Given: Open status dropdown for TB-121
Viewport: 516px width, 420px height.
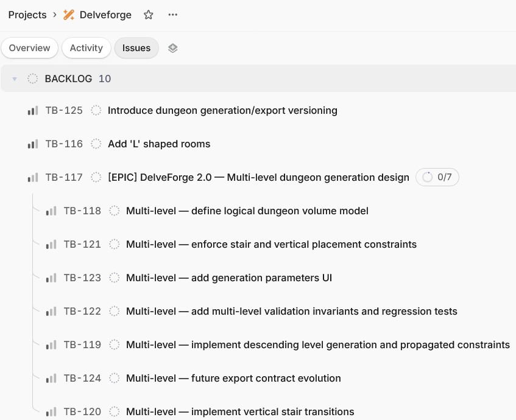Looking at the screenshot, I should (115, 244).
